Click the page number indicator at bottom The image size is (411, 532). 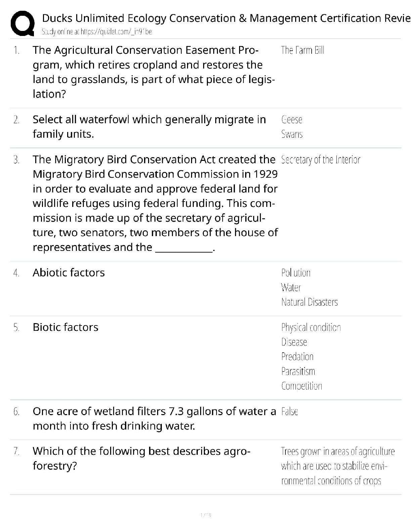click(x=205, y=515)
